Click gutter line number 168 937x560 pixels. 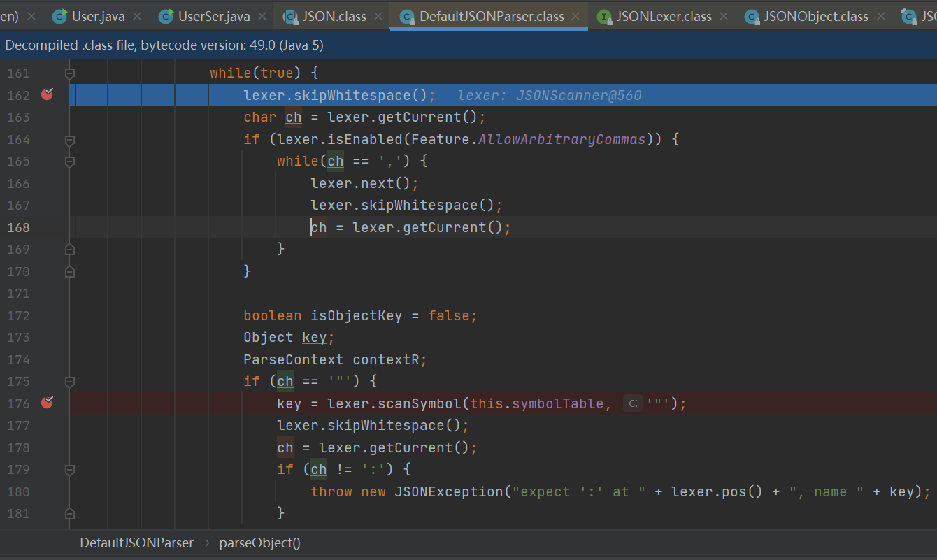click(x=18, y=227)
